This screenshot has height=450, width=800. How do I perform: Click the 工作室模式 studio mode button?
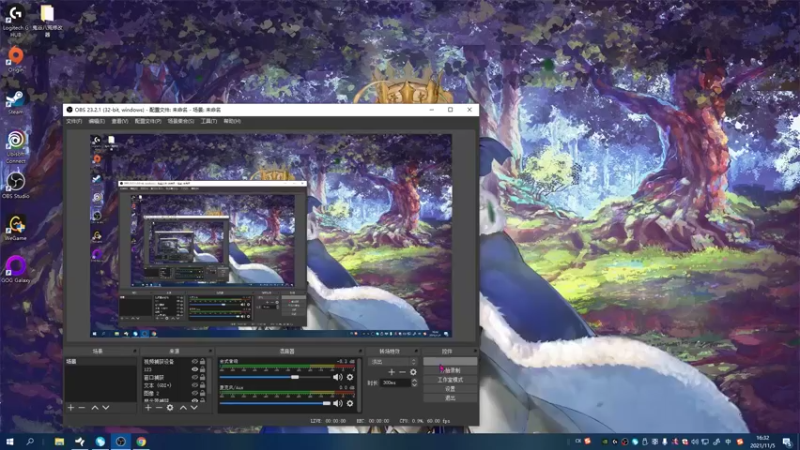(x=450, y=380)
